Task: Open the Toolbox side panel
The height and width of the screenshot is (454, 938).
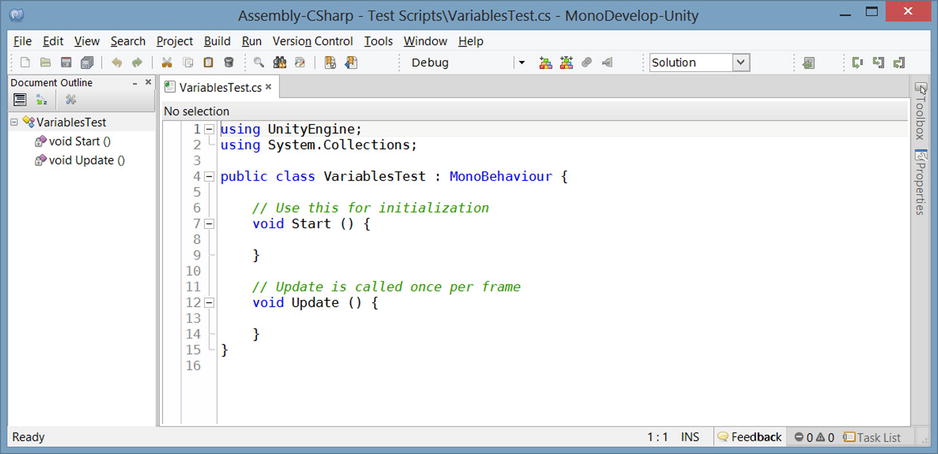Action: tap(920, 112)
